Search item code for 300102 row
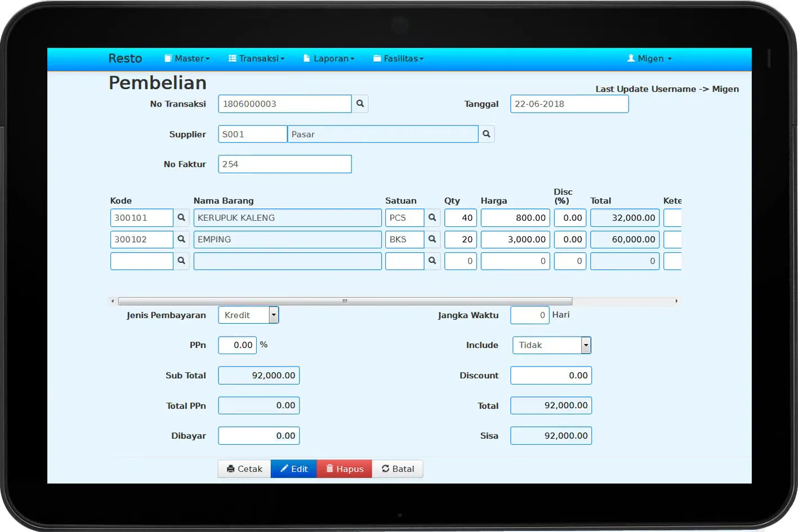Screen dimensions: 798x532 pos(181,239)
